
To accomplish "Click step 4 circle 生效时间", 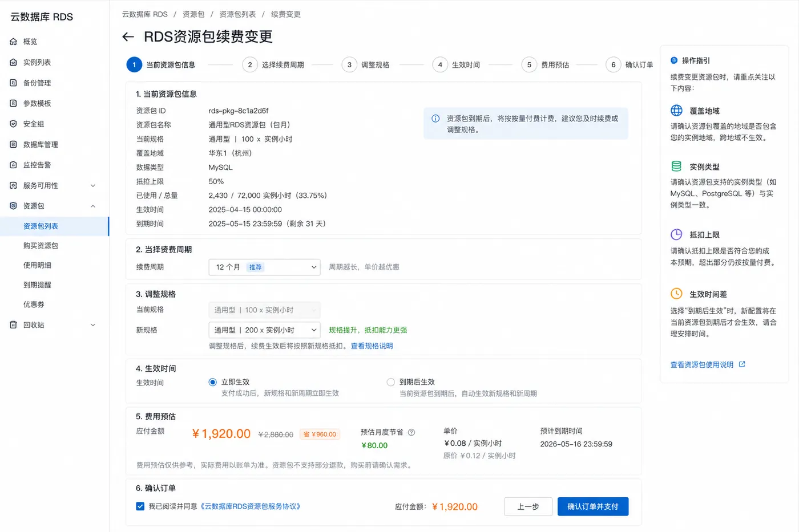I will click(440, 64).
